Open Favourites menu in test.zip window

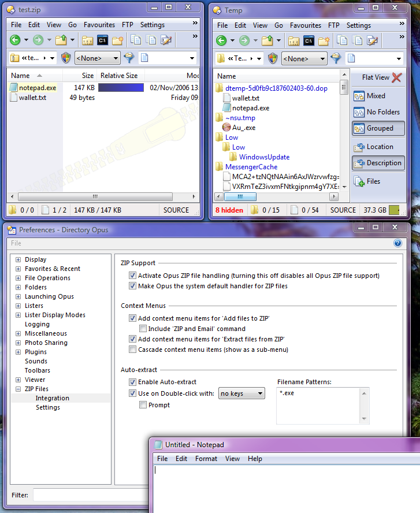point(99,25)
